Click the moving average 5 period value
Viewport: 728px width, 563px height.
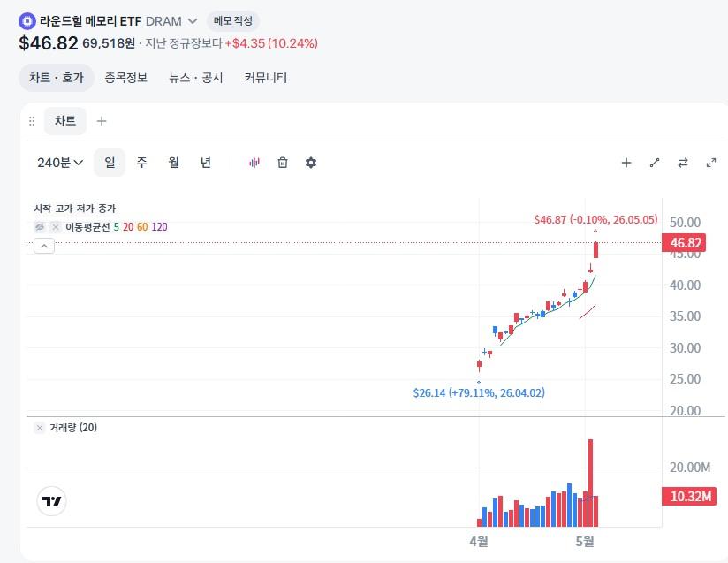[x=117, y=226]
